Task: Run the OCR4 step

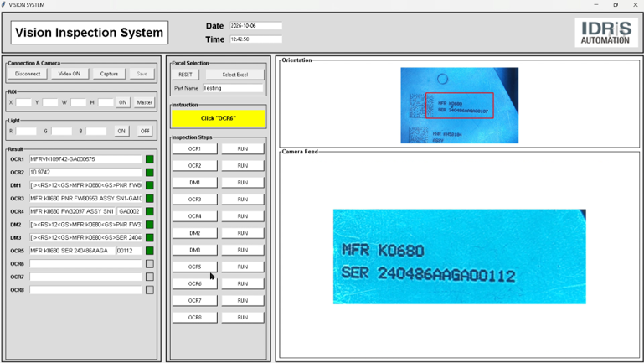Action: coord(243,216)
